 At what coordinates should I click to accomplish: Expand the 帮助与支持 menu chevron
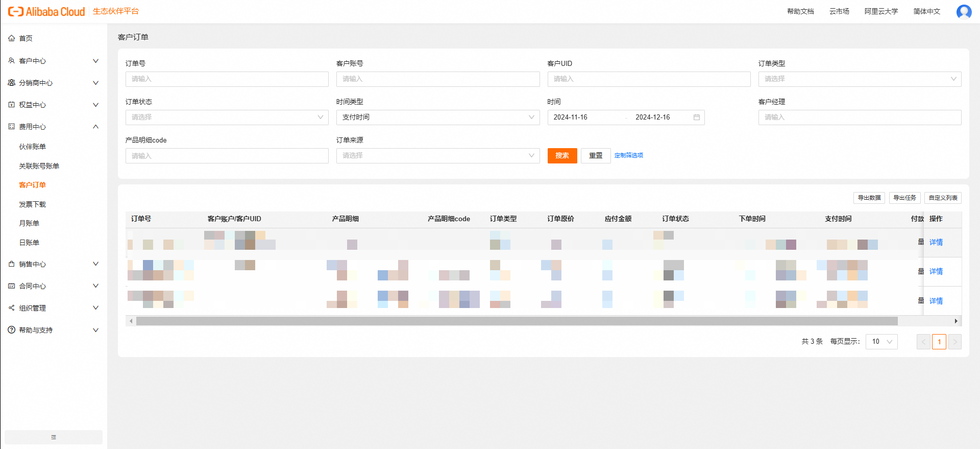tap(95, 330)
